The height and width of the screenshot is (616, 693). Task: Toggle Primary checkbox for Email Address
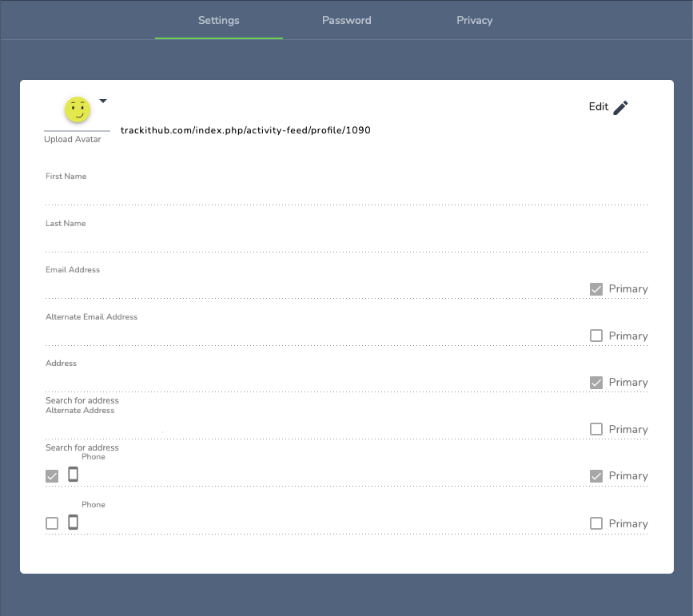595,289
